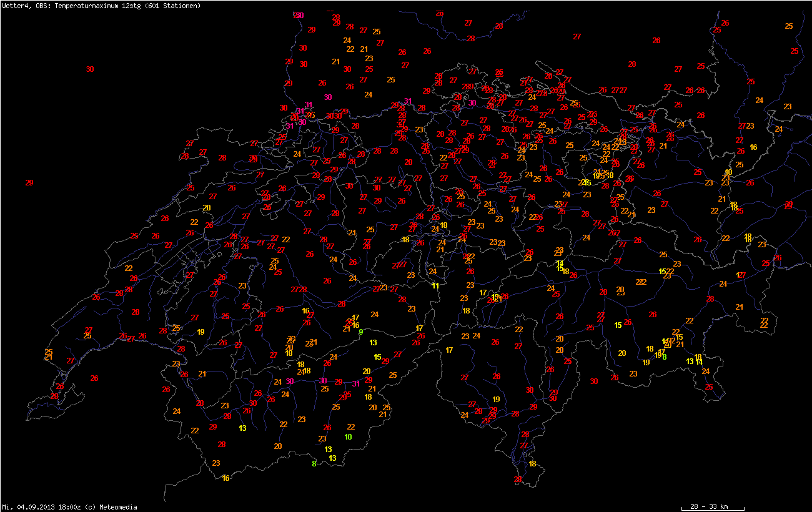Click the yellow 19 station in the southwest
Image resolution: width=812 pixels, height=512 pixels.
click(201, 332)
